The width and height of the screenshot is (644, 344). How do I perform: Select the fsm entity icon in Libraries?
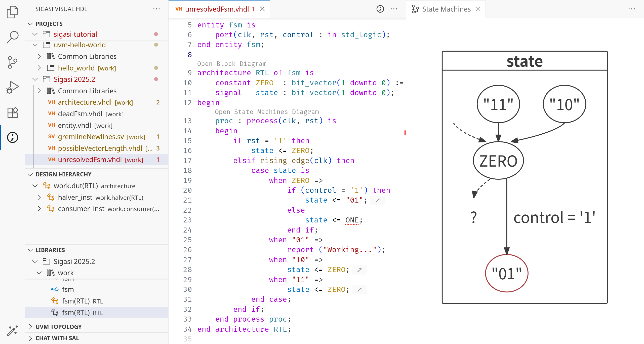55,289
